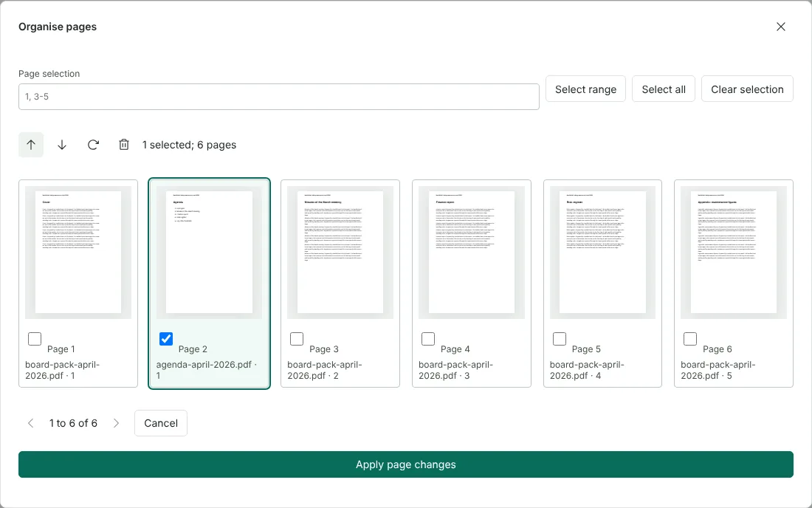Open the Page 1 Cover thumbnail
812x508 pixels.
click(x=78, y=253)
